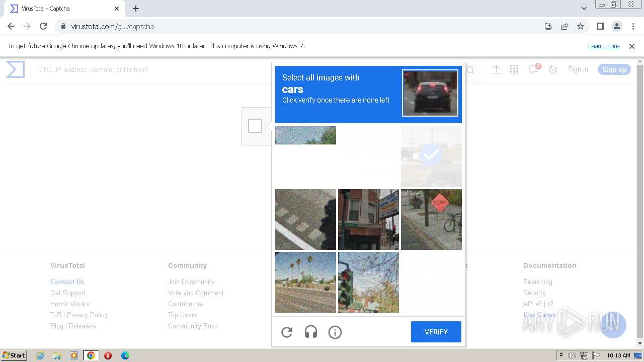Open the Community Buzz link
This screenshot has height=362, width=644.
[x=193, y=326]
